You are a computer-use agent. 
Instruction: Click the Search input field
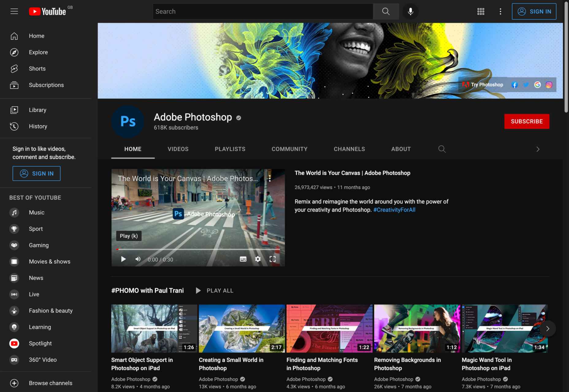pos(263,11)
